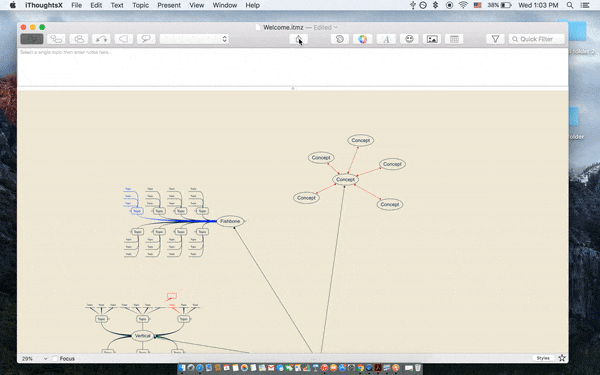
Task: Open the font style 'A' tool
Action: (386, 39)
